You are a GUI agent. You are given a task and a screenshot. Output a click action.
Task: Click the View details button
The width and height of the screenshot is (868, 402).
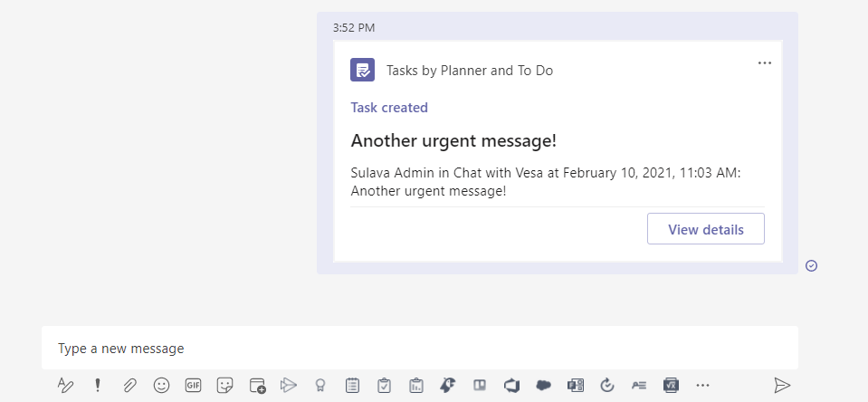pyautogui.click(x=705, y=229)
